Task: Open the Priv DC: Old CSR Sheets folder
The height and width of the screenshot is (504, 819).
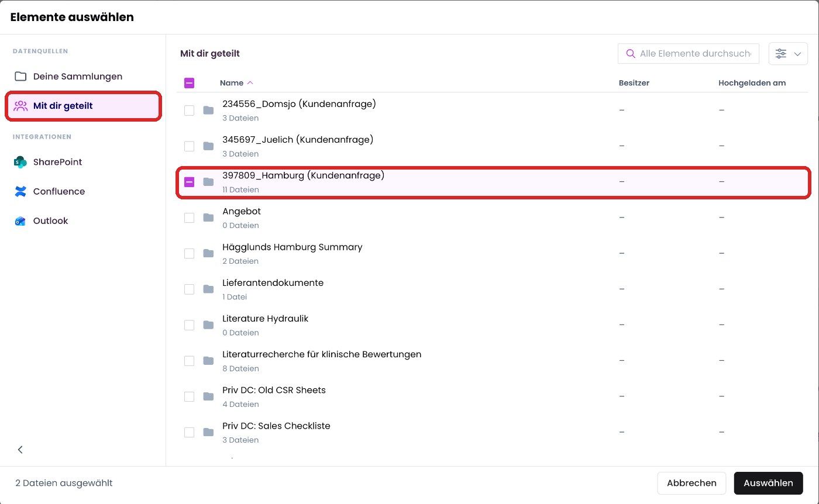Action: pyautogui.click(x=274, y=390)
